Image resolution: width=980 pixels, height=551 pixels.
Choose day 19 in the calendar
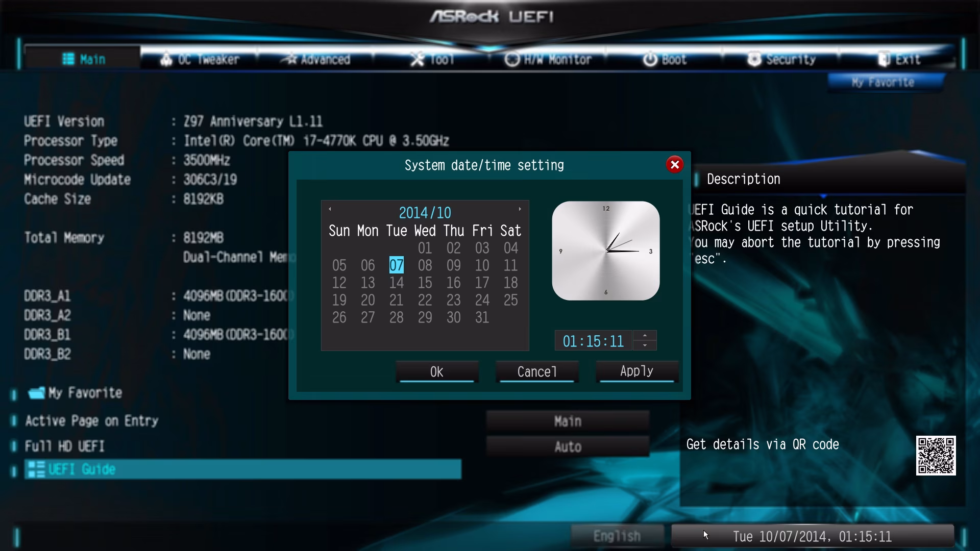339,300
